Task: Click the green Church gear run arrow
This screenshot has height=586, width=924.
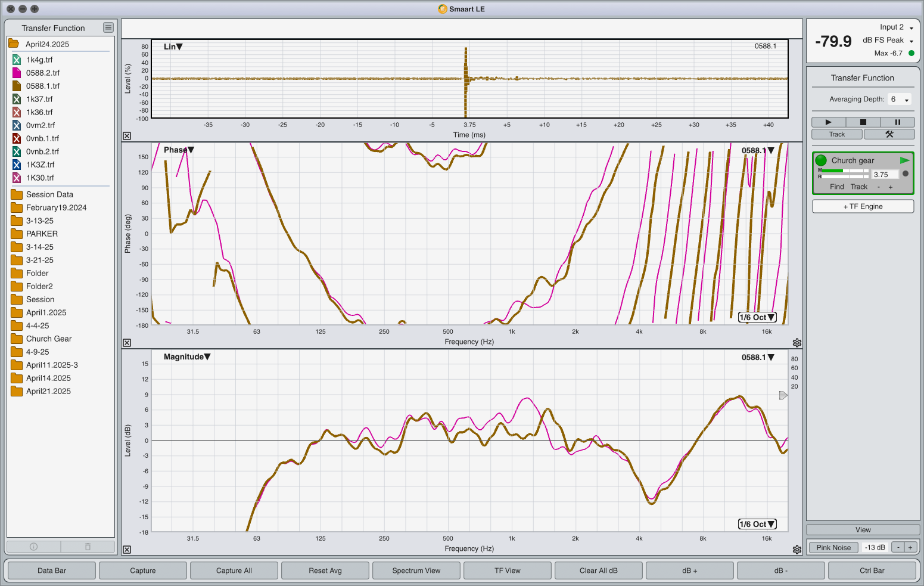Action: click(x=904, y=160)
